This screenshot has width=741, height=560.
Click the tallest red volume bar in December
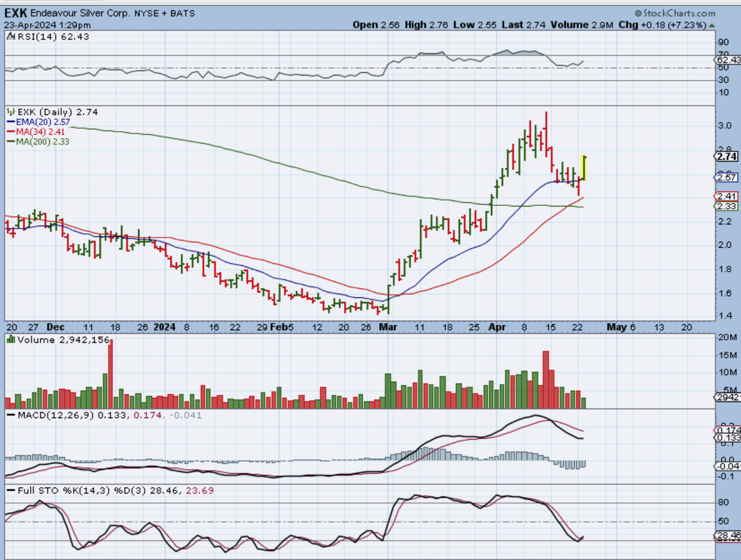point(111,373)
